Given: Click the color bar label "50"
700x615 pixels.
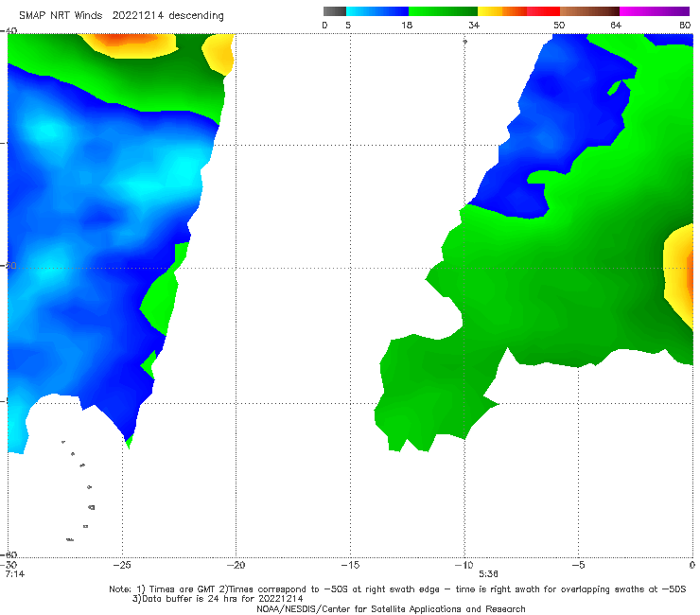Looking at the screenshot, I should pos(559,25).
